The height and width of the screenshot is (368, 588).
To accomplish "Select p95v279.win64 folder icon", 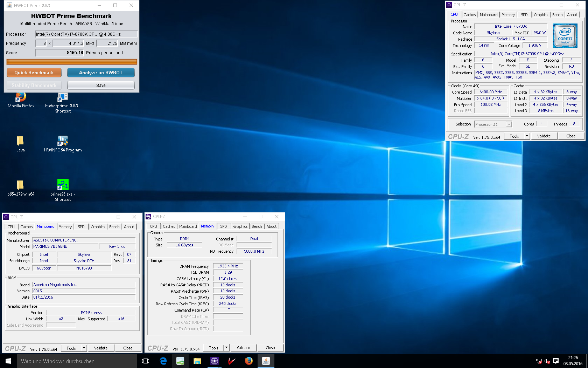I will (x=20, y=185).
